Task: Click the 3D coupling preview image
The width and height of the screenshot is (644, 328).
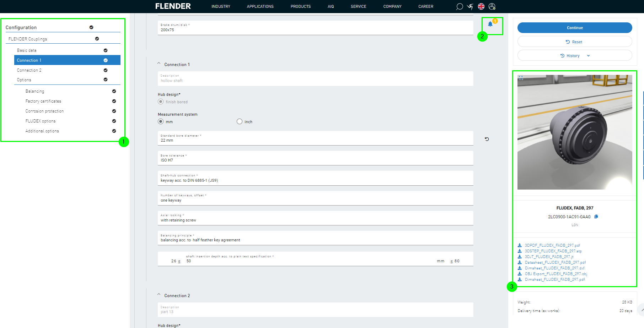Action: tap(575, 132)
